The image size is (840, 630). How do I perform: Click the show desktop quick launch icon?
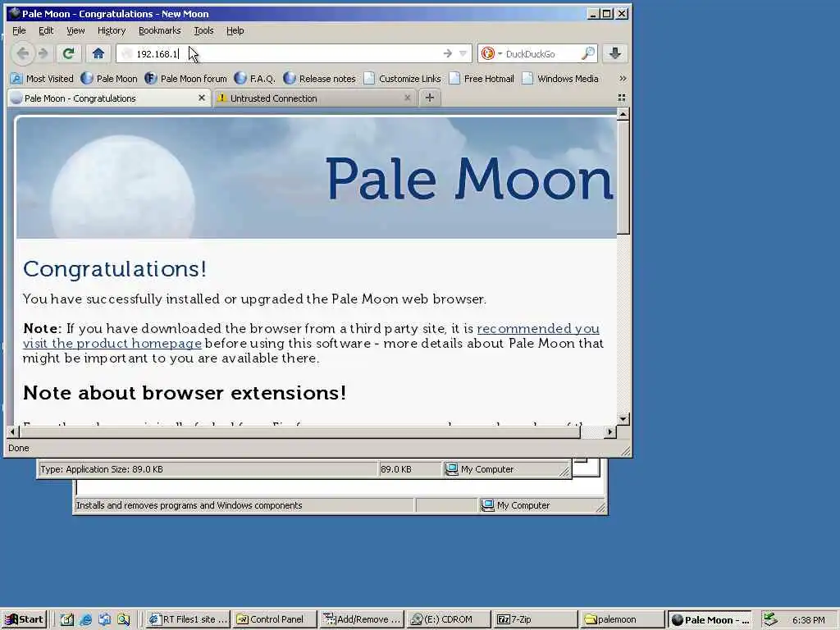tap(104, 619)
